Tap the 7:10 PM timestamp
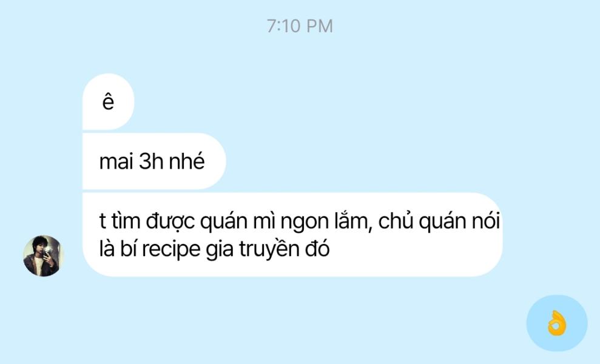 300,26
